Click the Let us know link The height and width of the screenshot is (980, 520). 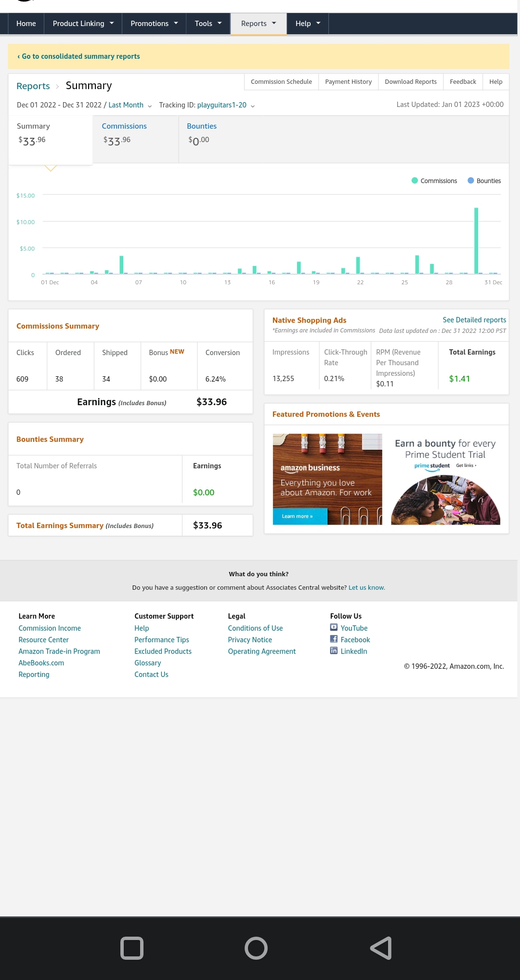(x=367, y=588)
